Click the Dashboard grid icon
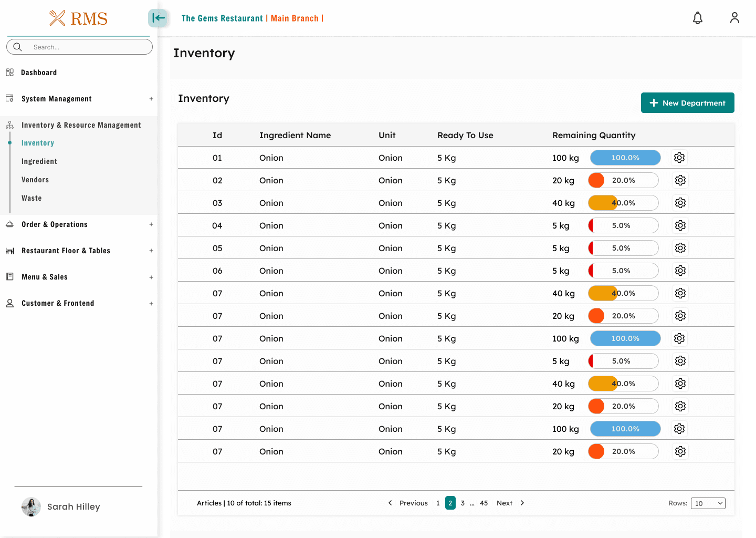The width and height of the screenshot is (756, 538). point(9,73)
